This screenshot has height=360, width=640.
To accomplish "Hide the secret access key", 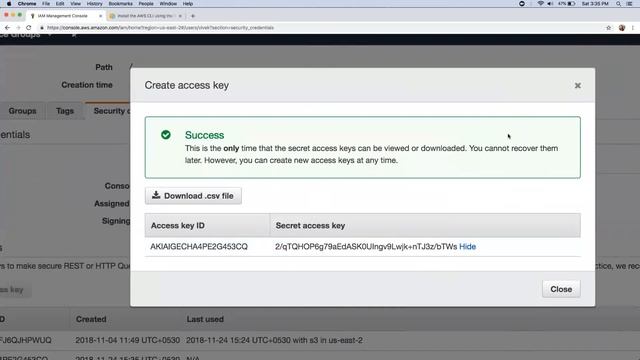I will click(468, 247).
